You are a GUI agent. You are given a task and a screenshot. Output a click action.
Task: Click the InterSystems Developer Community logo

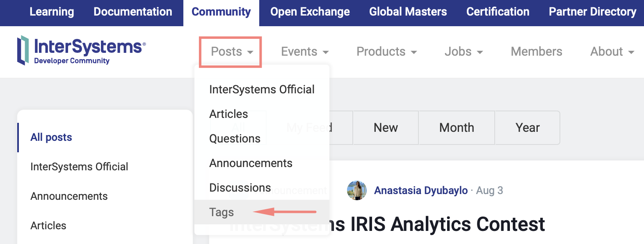tap(81, 50)
